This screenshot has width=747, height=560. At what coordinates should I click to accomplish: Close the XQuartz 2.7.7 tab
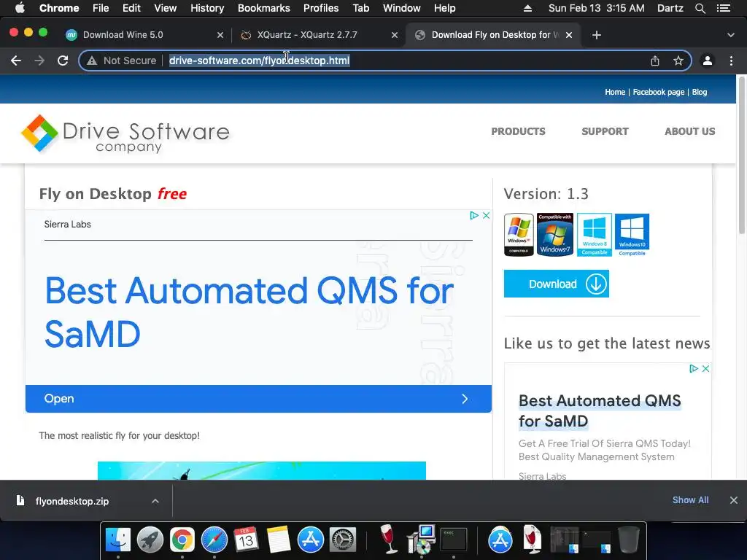click(395, 35)
